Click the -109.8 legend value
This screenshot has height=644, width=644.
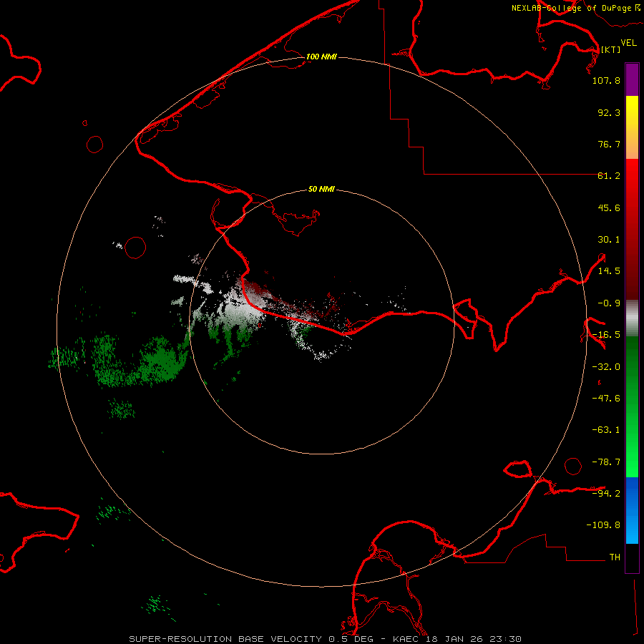(603, 525)
